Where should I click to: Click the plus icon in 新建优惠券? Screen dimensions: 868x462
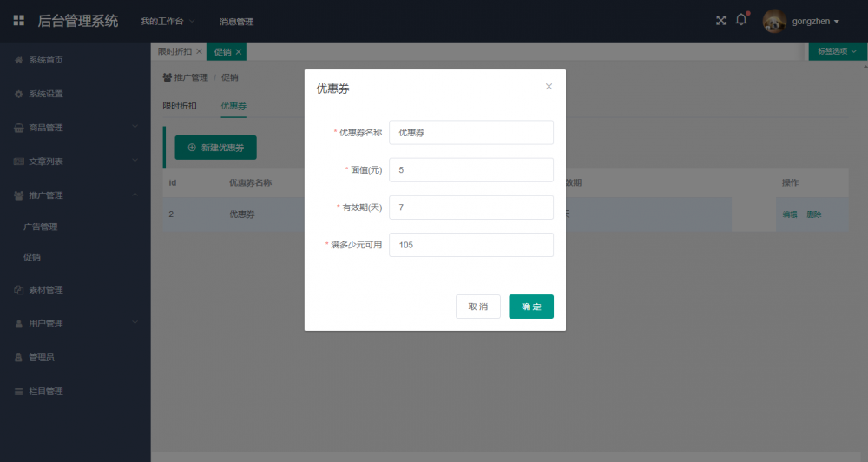[x=192, y=148]
